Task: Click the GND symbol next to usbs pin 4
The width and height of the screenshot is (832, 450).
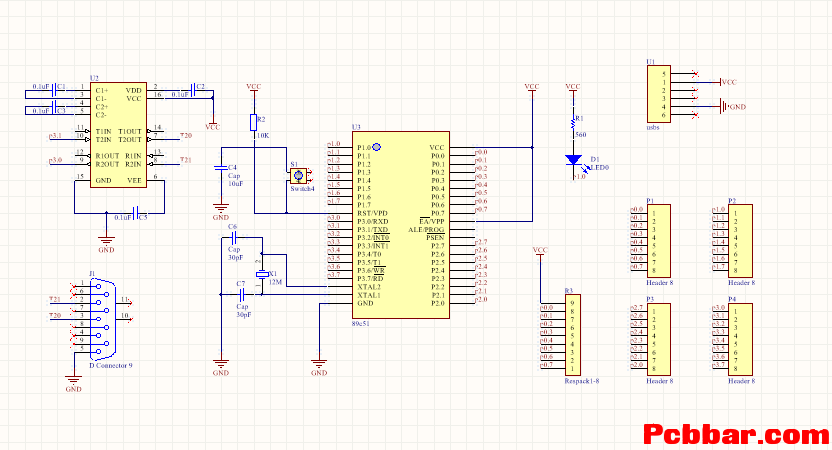Action: click(x=724, y=107)
